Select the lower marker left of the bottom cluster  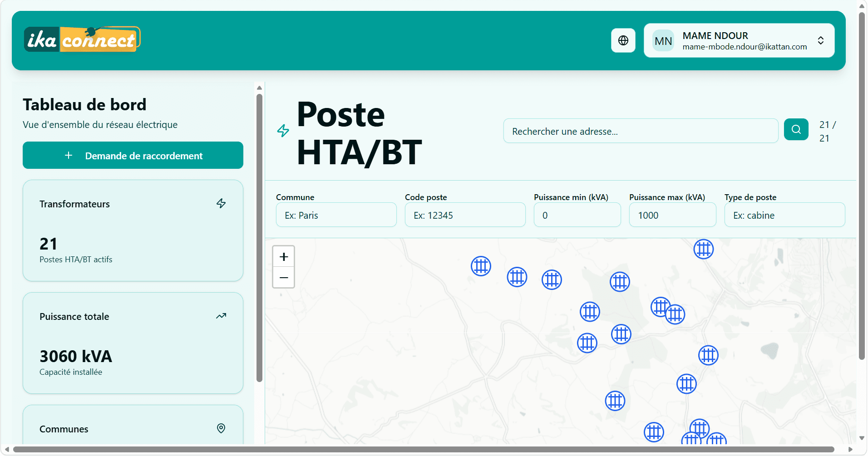click(654, 432)
